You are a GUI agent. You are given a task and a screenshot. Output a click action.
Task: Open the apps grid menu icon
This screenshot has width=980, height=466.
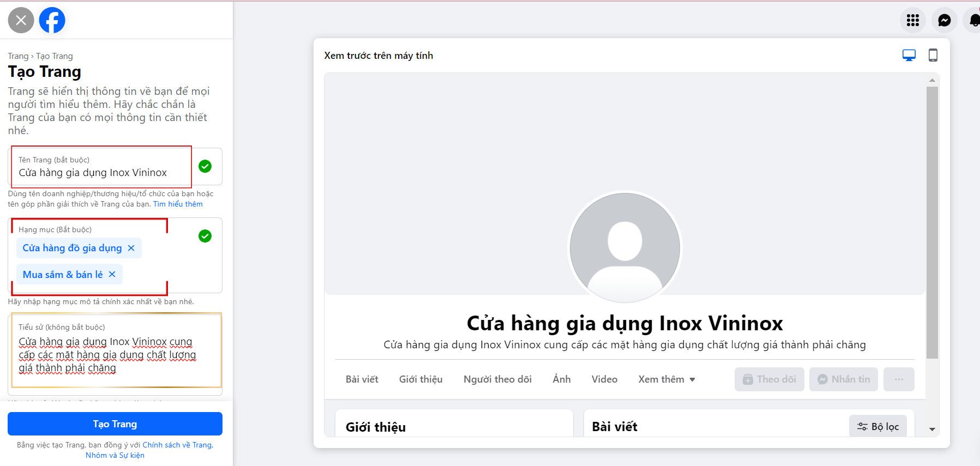[x=912, y=20]
